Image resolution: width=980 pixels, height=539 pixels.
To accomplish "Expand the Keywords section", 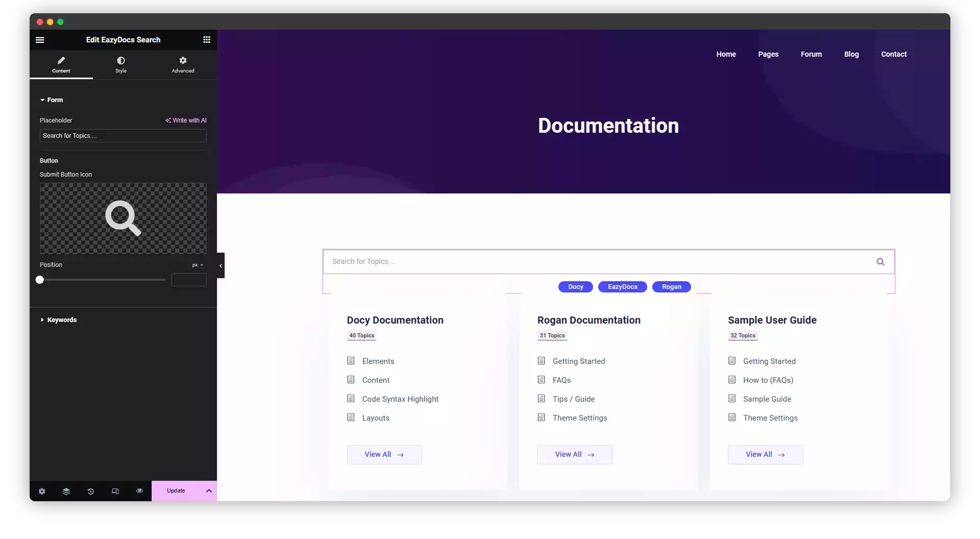I will click(x=62, y=320).
